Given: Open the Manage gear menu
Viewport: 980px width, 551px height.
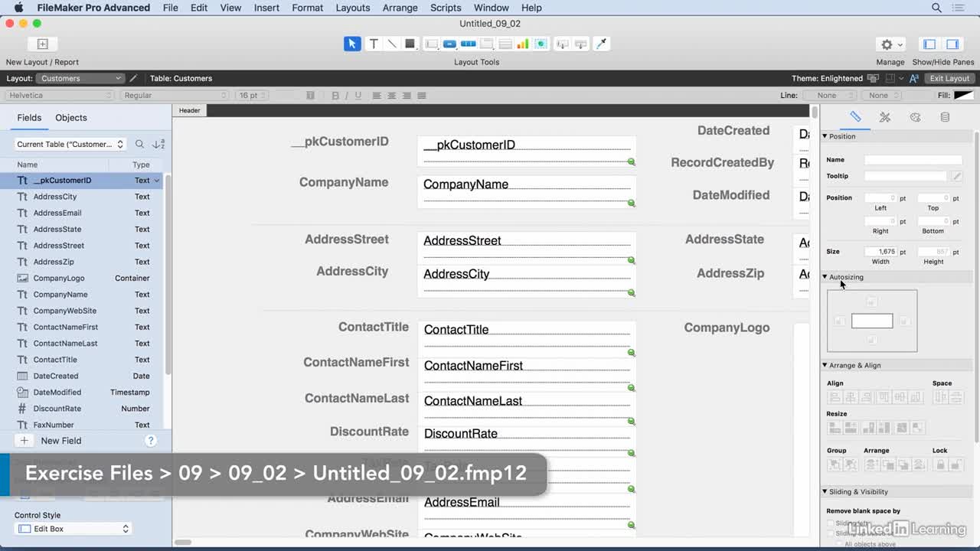Looking at the screenshot, I should point(891,44).
